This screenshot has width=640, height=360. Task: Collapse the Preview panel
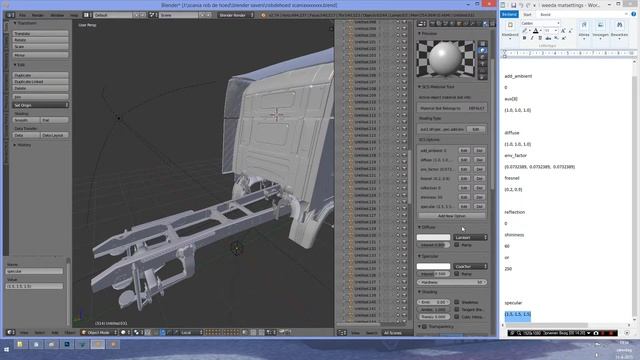[420, 33]
